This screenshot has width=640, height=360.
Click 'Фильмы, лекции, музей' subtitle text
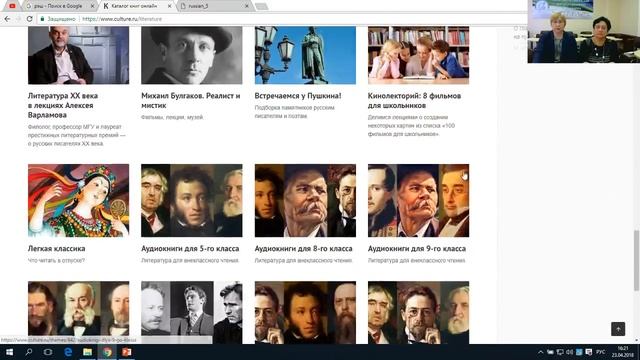coord(172,117)
